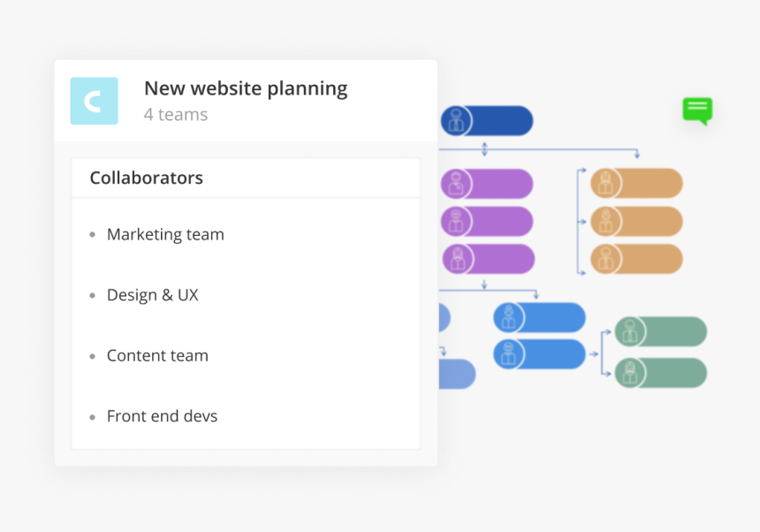The height and width of the screenshot is (532, 760).
Task: Click the upper bright blue person node
Action: [x=539, y=318]
